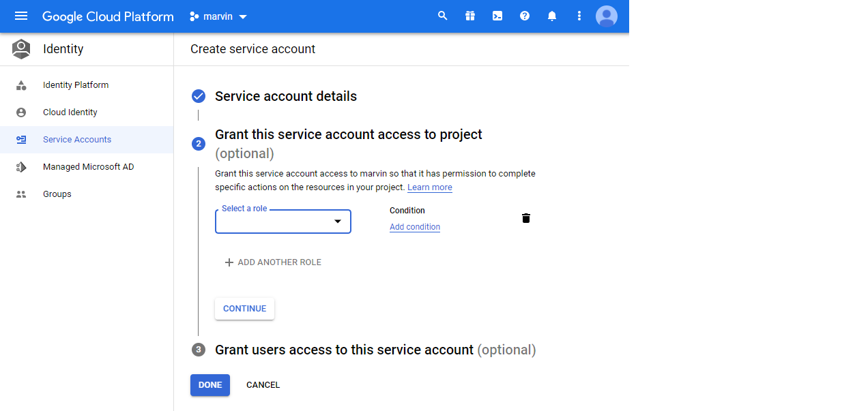Click the completed step checkmark icon
This screenshot has width=868, height=411.
click(199, 96)
